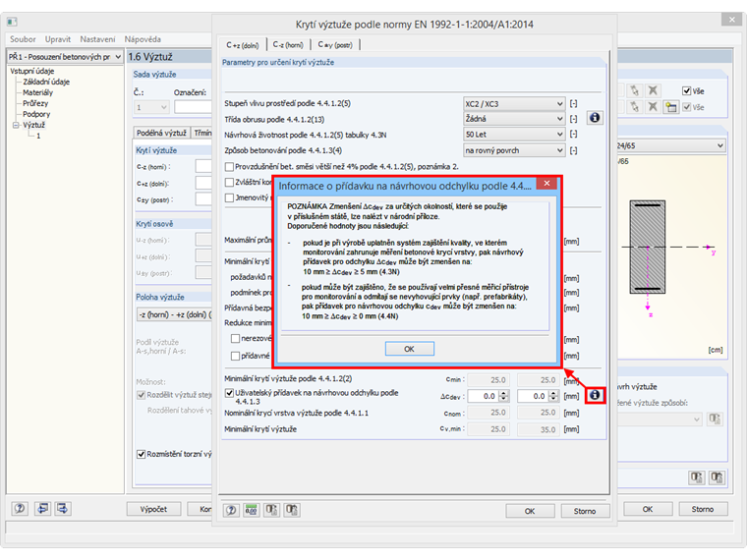Click OK in the information popup
747x560 pixels.
(409, 349)
